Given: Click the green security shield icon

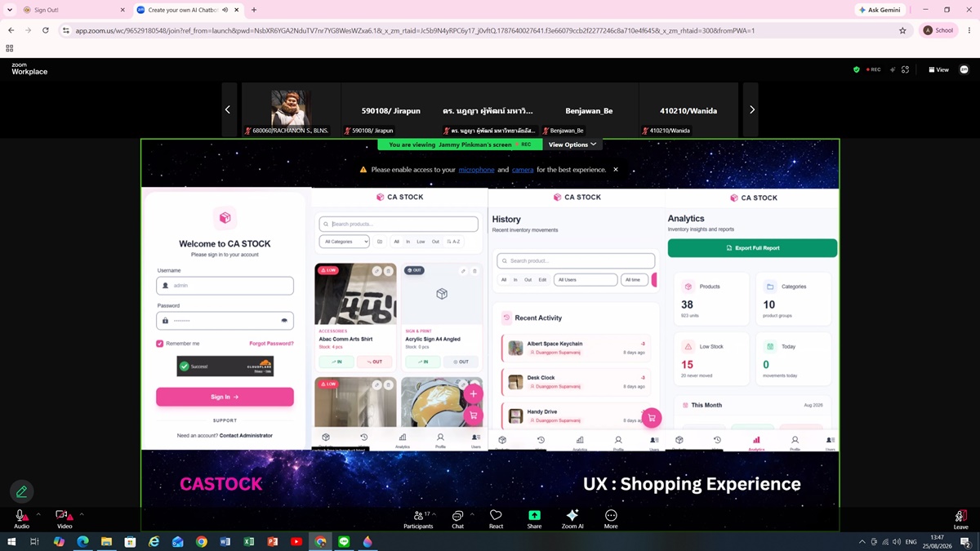Looking at the screenshot, I should (857, 69).
